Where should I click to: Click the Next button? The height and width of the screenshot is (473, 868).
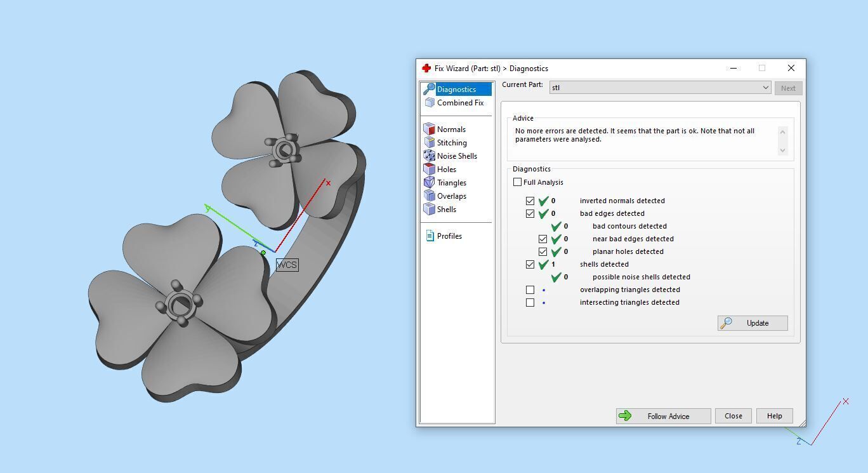(788, 88)
